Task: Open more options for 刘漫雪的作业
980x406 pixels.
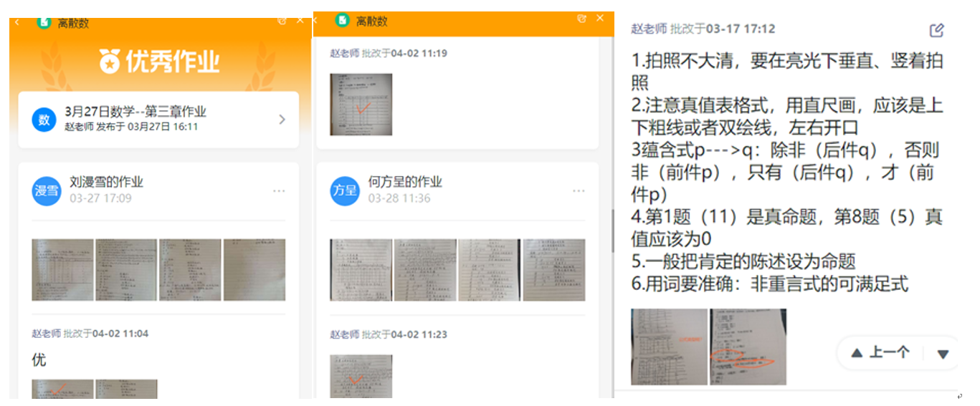Action: [x=279, y=191]
